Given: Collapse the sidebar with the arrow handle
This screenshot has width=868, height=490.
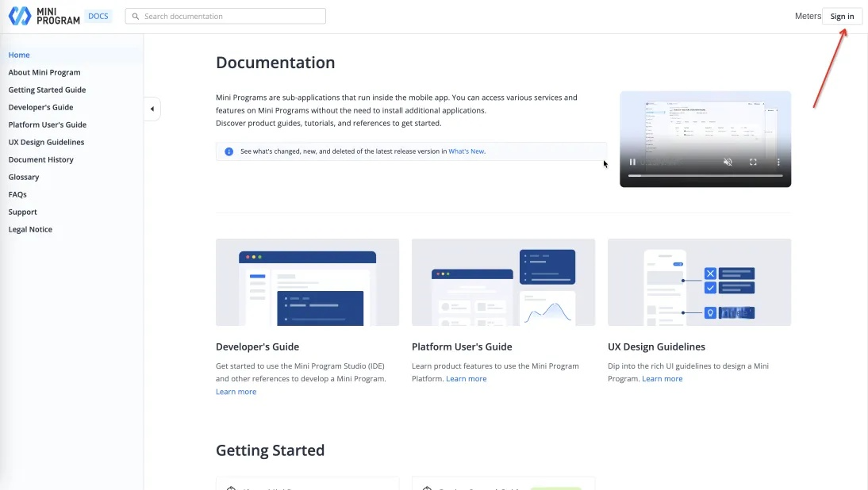Looking at the screenshot, I should click(152, 109).
